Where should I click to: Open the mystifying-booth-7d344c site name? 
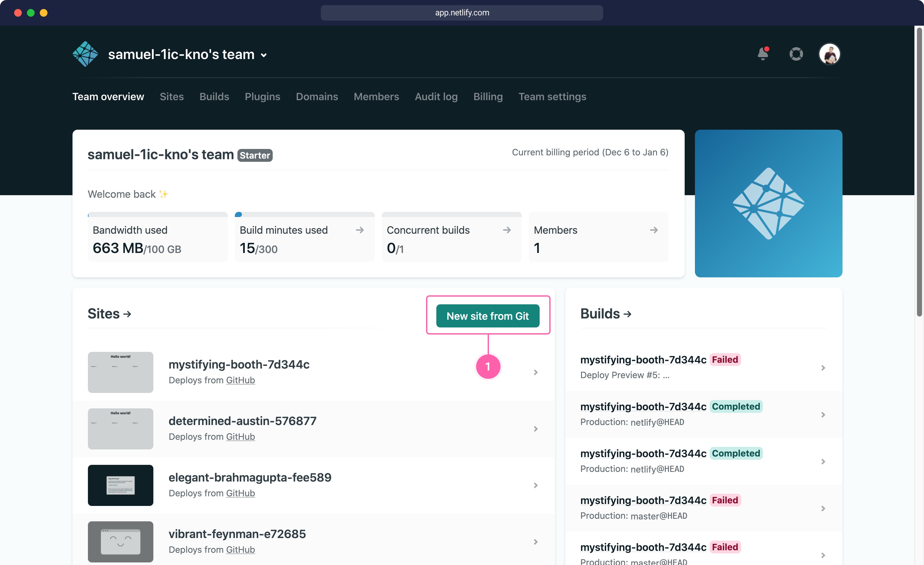[x=239, y=364]
